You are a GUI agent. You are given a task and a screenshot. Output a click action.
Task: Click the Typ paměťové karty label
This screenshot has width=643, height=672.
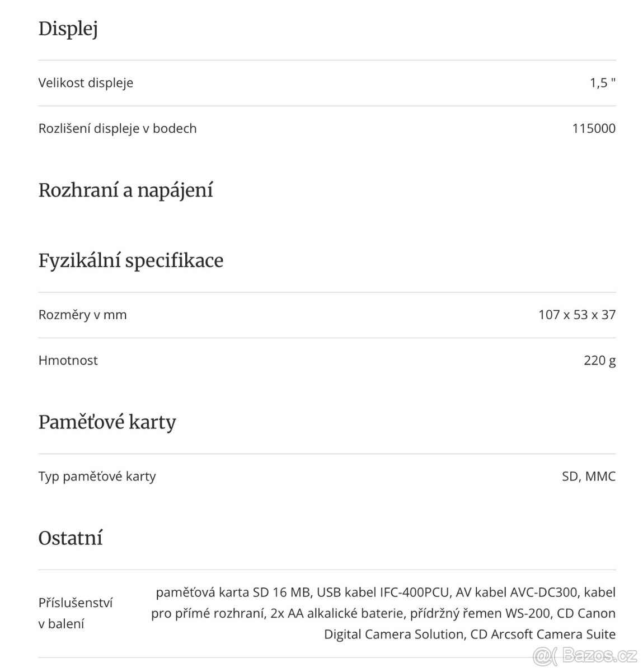pyautogui.click(x=97, y=477)
